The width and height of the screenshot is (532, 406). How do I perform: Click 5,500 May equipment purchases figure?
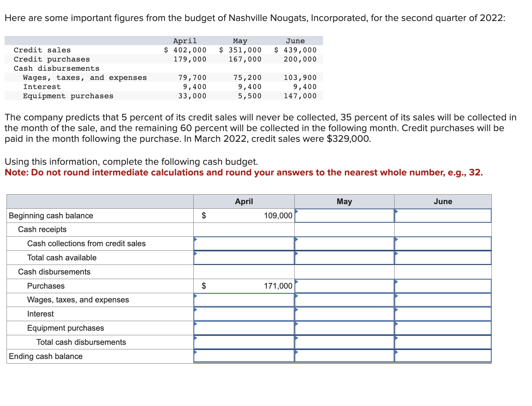click(x=250, y=96)
